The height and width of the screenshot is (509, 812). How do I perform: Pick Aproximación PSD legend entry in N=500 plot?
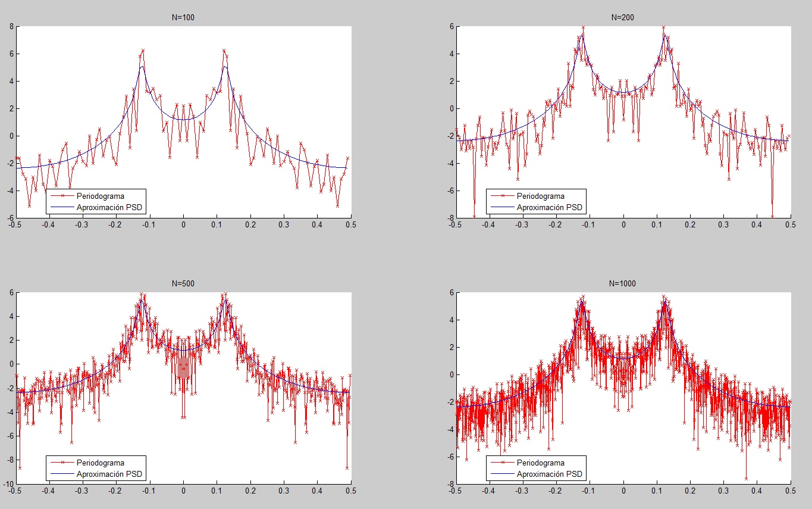click(110, 474)
